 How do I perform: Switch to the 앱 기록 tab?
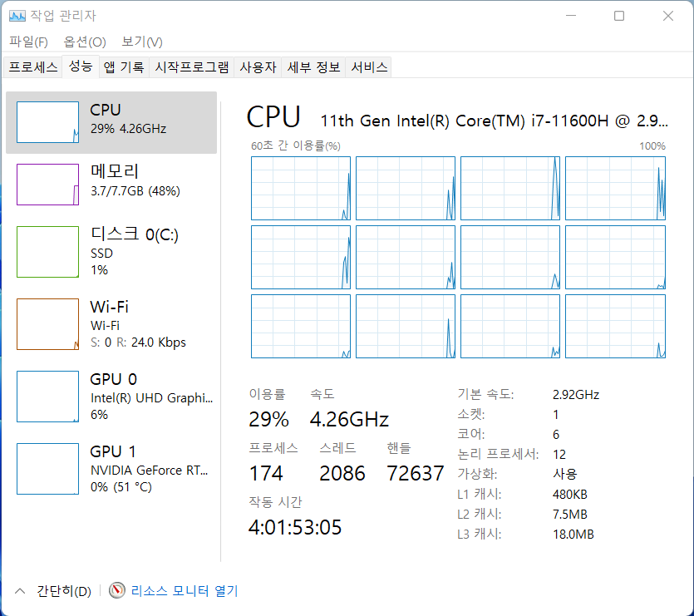click(124, 67)
